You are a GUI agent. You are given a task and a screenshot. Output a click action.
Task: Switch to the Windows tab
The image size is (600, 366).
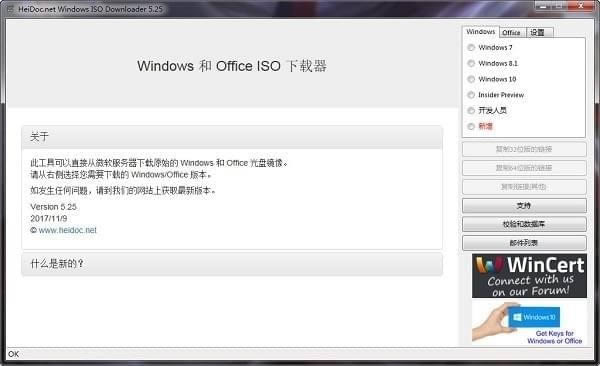481,32
